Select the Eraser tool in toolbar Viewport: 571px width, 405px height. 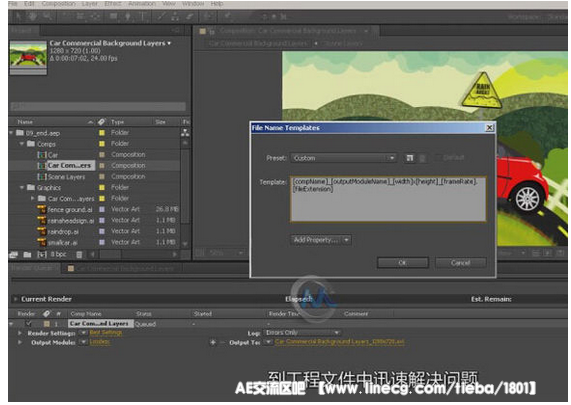click(189, 16)
